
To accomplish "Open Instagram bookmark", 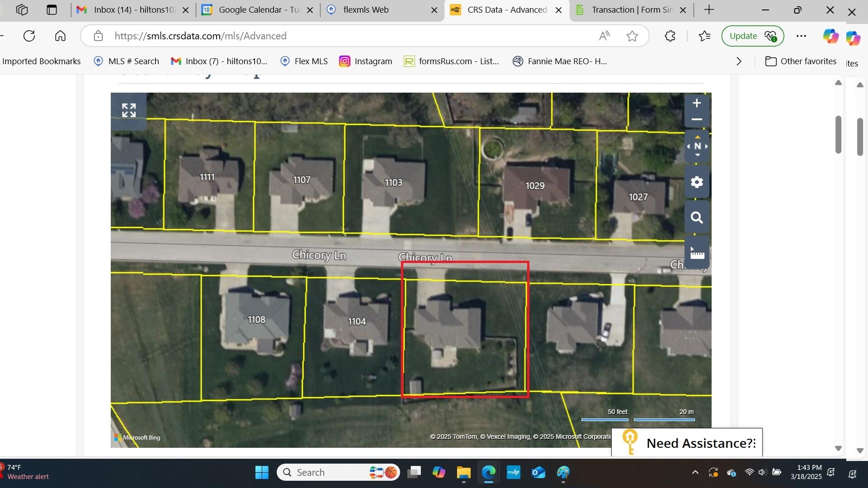I will pos(366,61).
